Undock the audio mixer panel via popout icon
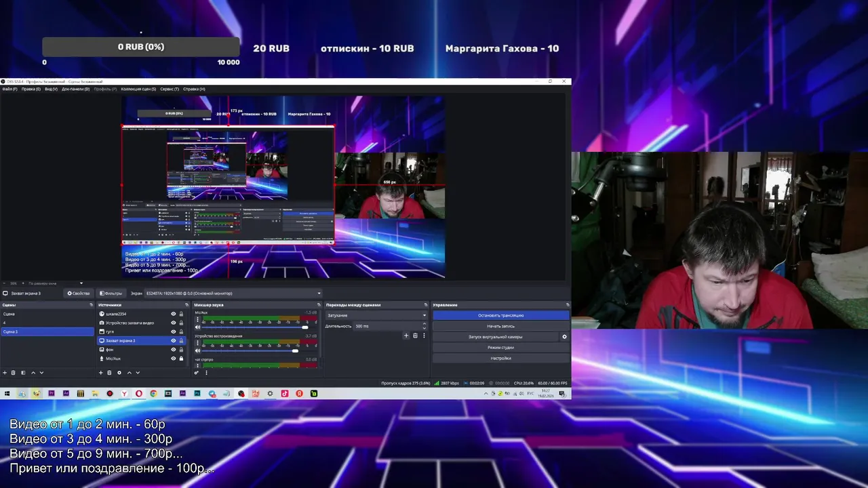The image size is (868, 488). click(x=319, y=305)
